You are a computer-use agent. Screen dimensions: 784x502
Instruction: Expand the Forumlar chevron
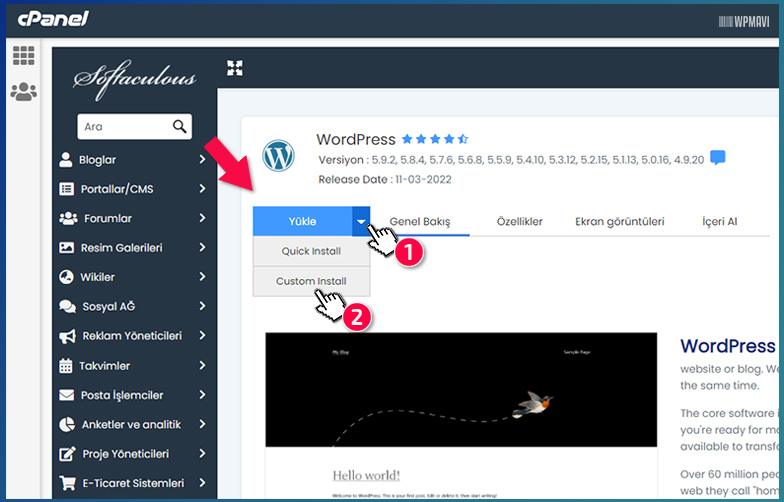click(202, 218)
